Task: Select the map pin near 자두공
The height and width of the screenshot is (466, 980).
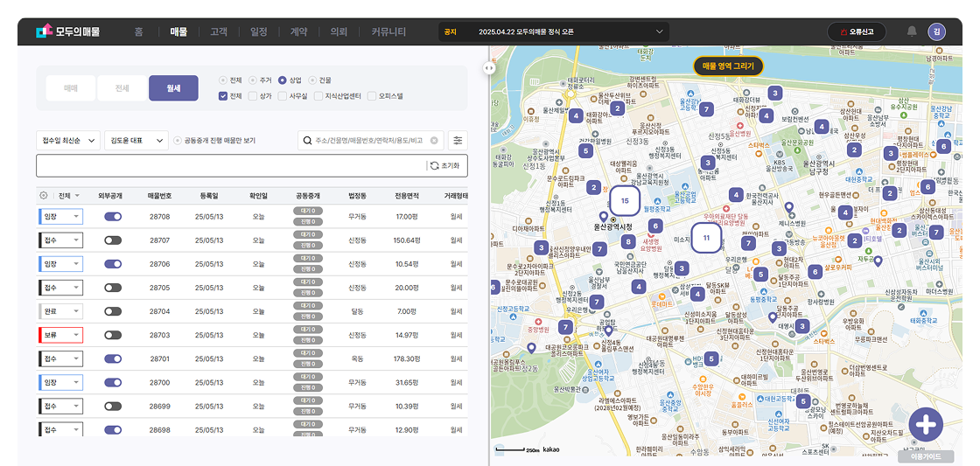Action: click(x=878, y=261)
